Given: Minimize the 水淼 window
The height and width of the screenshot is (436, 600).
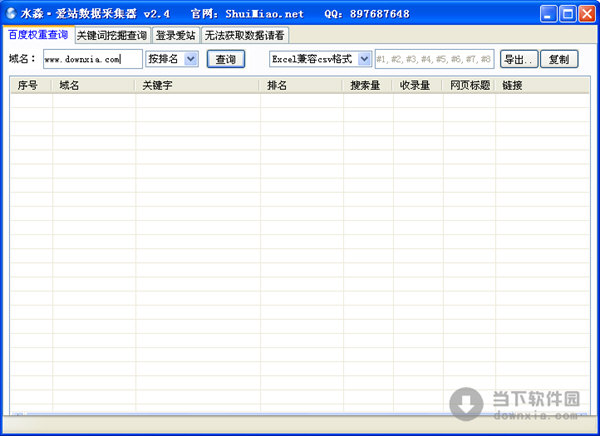Looking at the screenshot, I should pyautogui.click(x=548, y=14).
